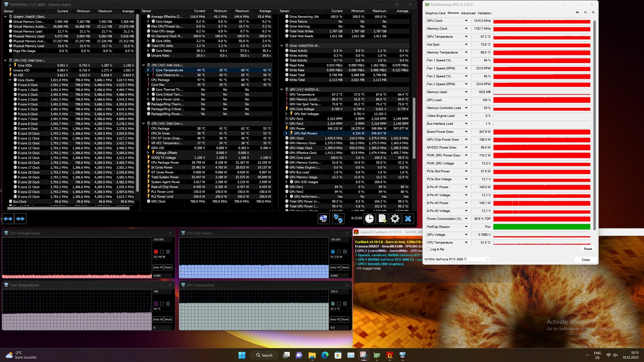Click the collapse columns arrows icon in HWiNFO
Image resolution: width=644 pixels, height=362 pixels.
coord(20,219)
